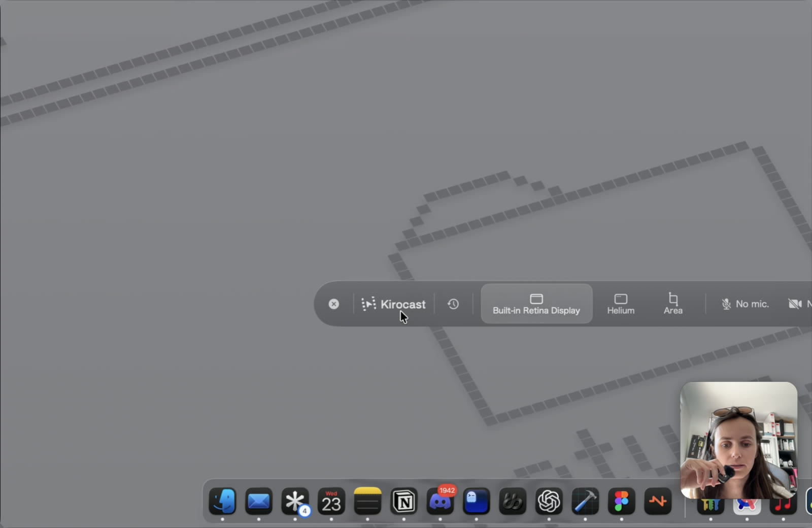The height and width of the screenshot is (528, 812).
Task: Open Discord with 1942 notifications
Action: coord(440,501)
